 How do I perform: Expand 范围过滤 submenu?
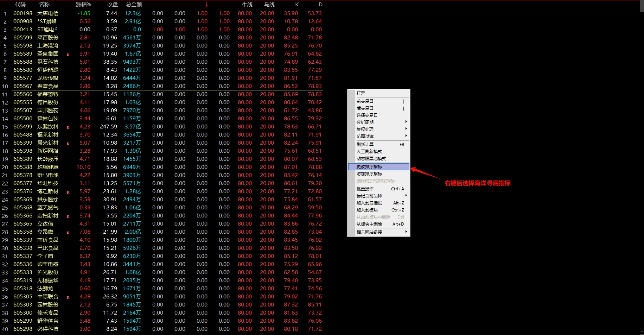382,136
